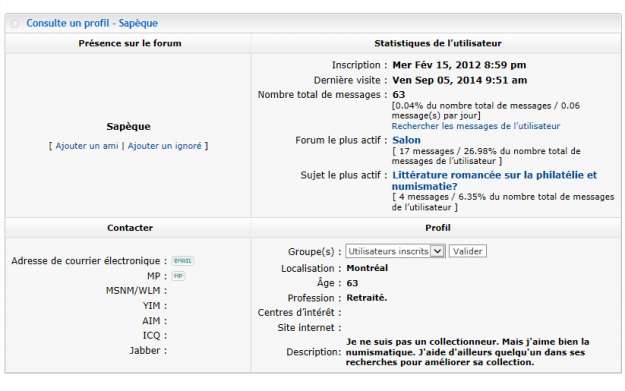Click the Profil section header
Screen dimensions: 625x391
(438, 228)
